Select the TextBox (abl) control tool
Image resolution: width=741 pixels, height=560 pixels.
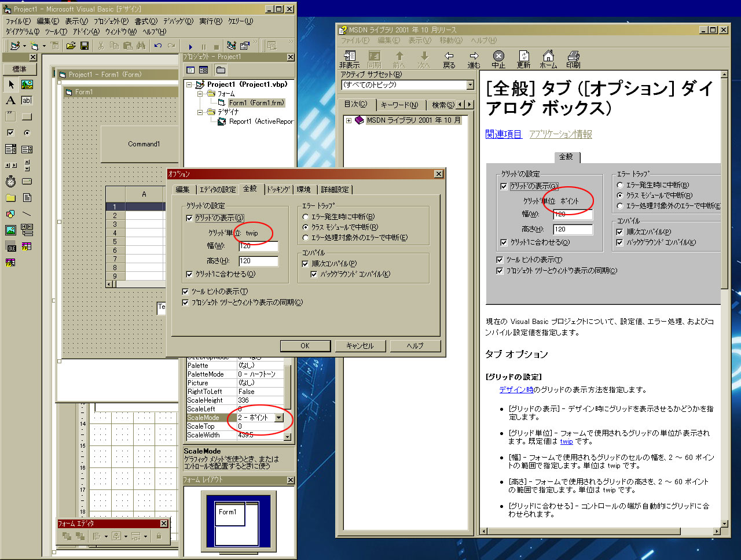pyautogui.click(x=27, y=101)
